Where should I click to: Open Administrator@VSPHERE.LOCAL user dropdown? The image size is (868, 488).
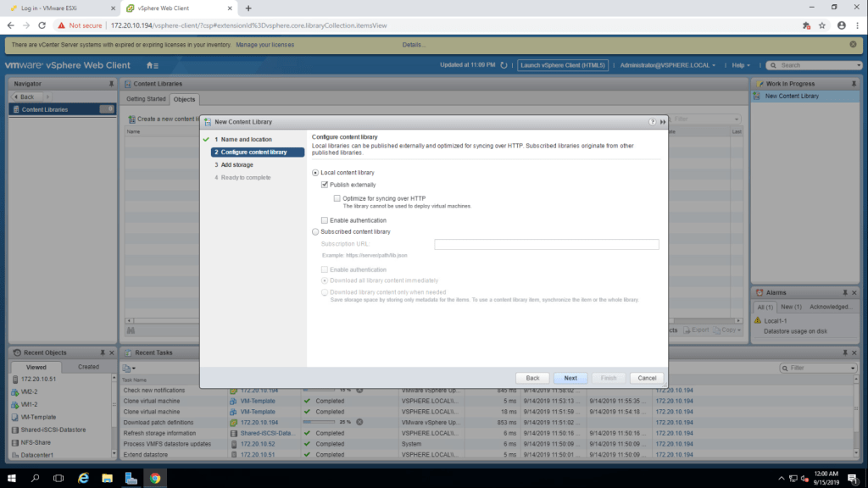pos(668,65)
